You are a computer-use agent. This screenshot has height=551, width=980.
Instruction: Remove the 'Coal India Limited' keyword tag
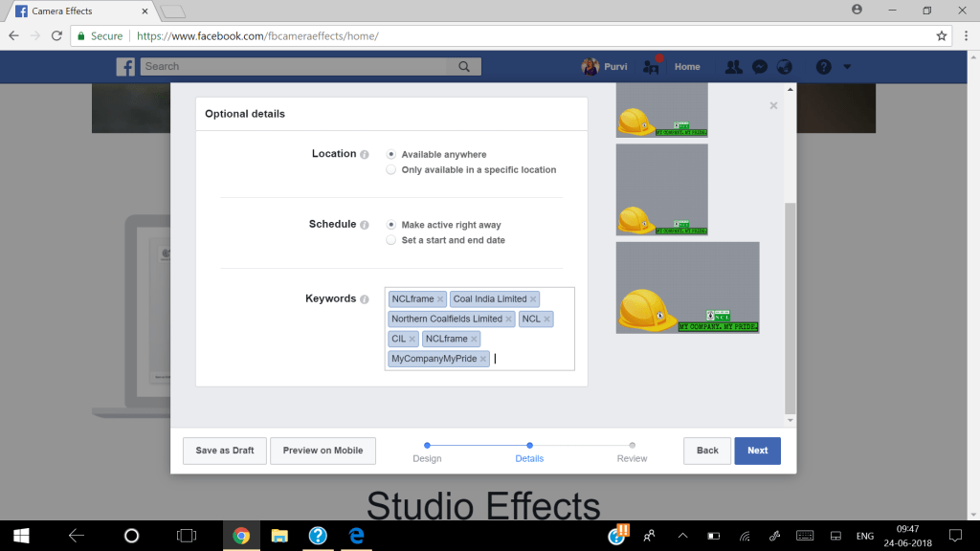coord(534,299)
